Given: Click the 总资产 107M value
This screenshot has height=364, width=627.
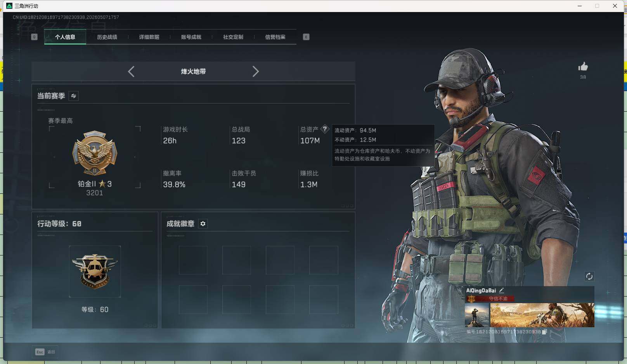Looking at the screenshot, I should pyautogui.click(x=310, y=141).
